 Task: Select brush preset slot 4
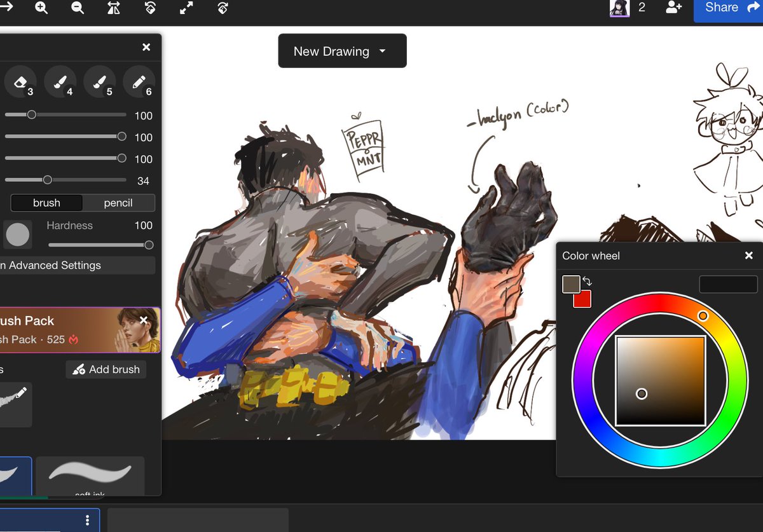[x=60, y=82]
